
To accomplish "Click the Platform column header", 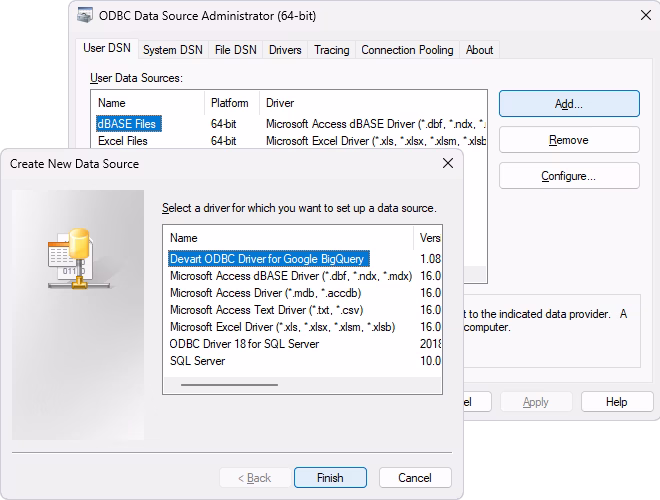I will (232, 103).
